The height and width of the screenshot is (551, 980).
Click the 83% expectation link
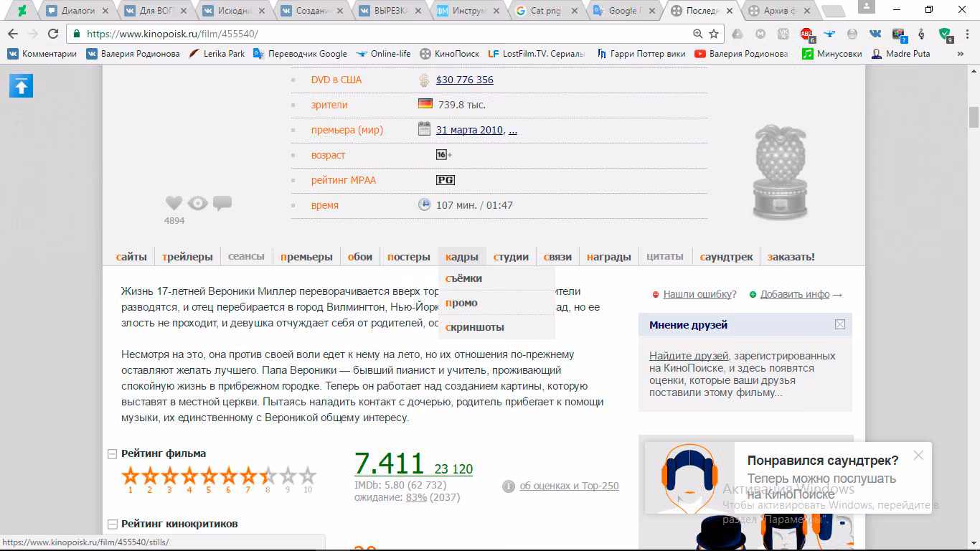click(416, 497)
